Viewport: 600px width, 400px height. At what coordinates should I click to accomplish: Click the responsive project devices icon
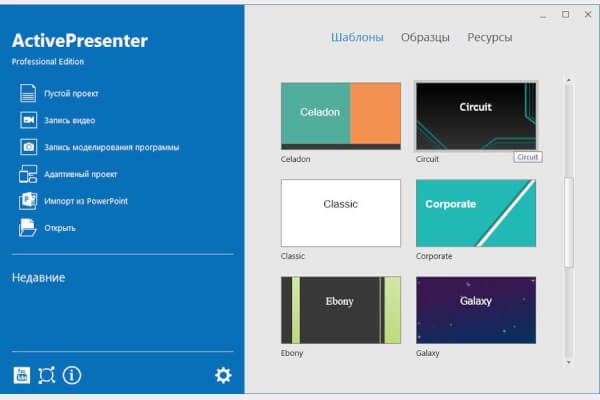[28, 174]
